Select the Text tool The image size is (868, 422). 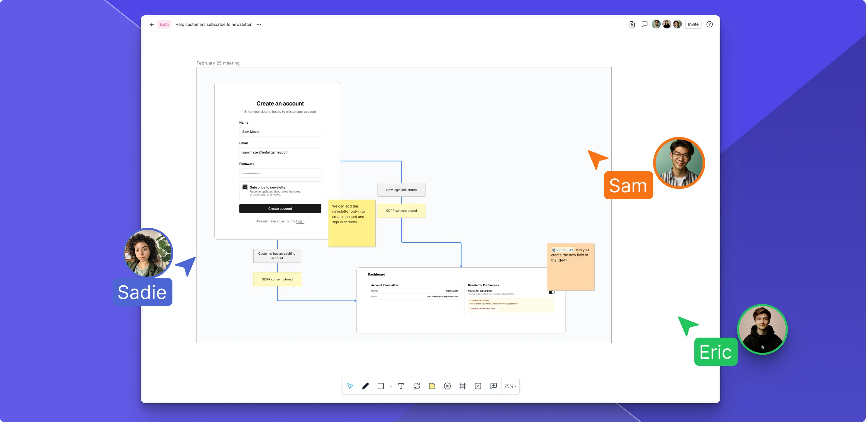(x=401, y=386)
